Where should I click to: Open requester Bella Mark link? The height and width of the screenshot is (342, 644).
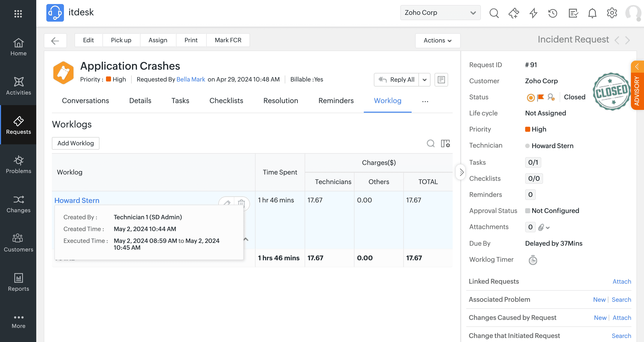coord(191,79)
